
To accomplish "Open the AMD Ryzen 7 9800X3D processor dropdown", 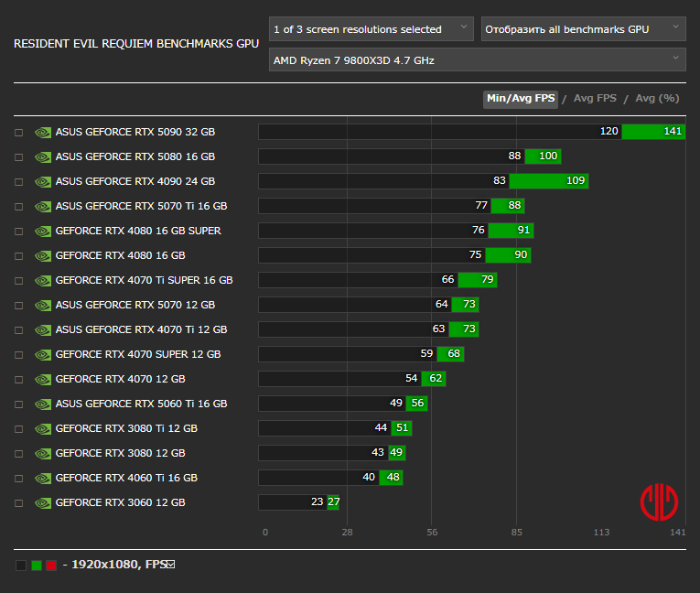I will 477,60.
